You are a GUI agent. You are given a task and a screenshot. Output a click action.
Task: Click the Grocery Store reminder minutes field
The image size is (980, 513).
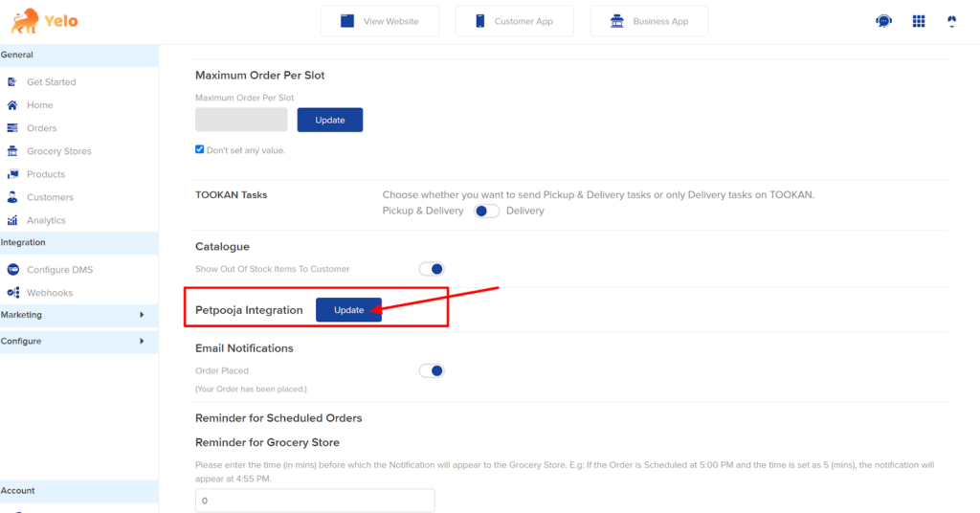pyautogui.click(x=315, y=501)
